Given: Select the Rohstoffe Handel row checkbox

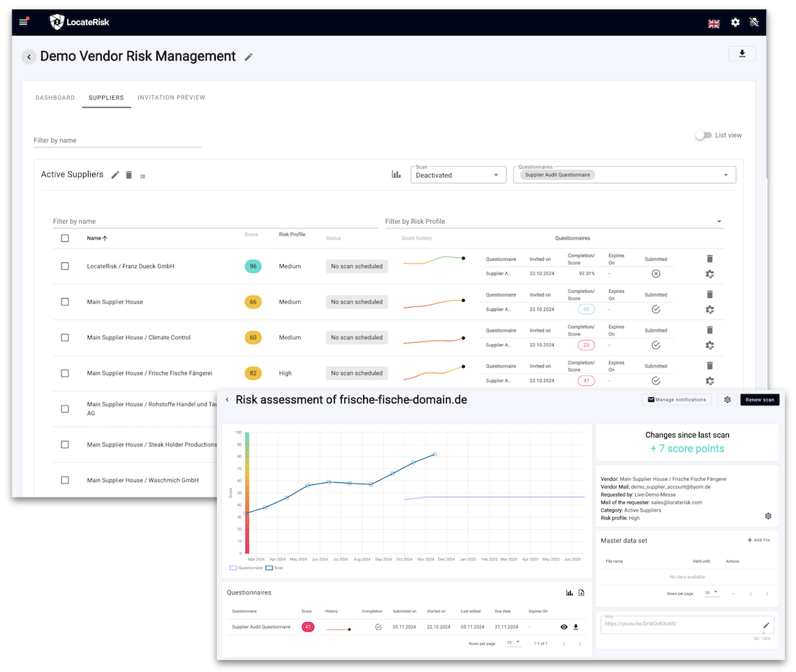Looking at the screenshot, I should 65,409.
